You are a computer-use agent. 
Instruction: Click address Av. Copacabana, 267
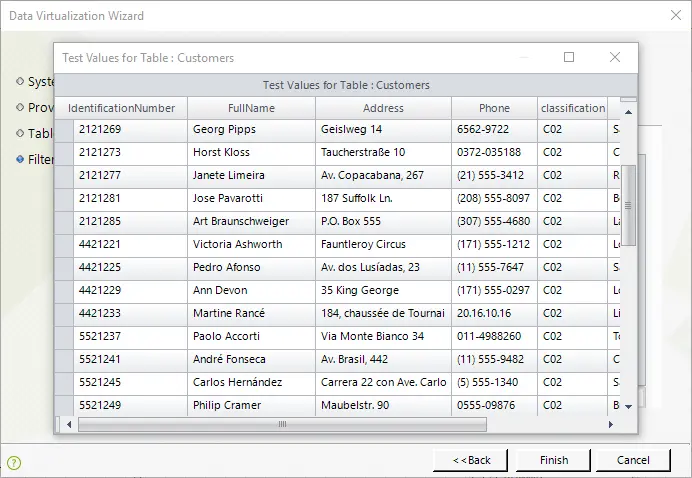[383, 177]
